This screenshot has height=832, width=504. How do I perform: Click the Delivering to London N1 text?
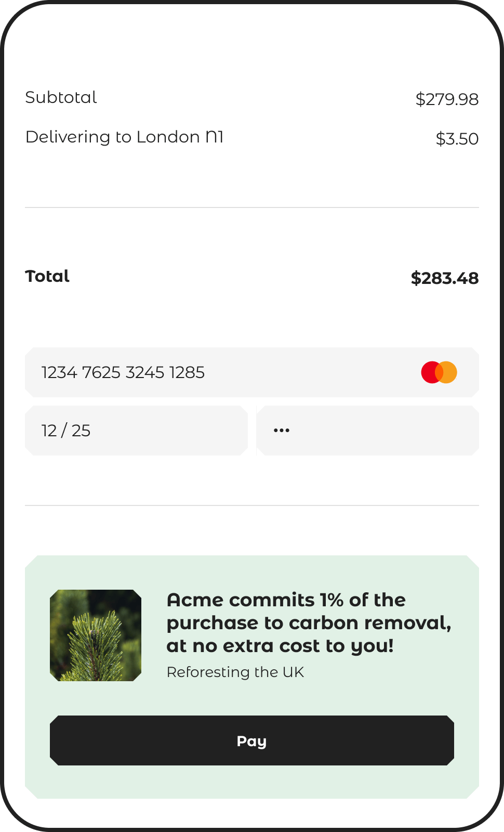(125, 137)
